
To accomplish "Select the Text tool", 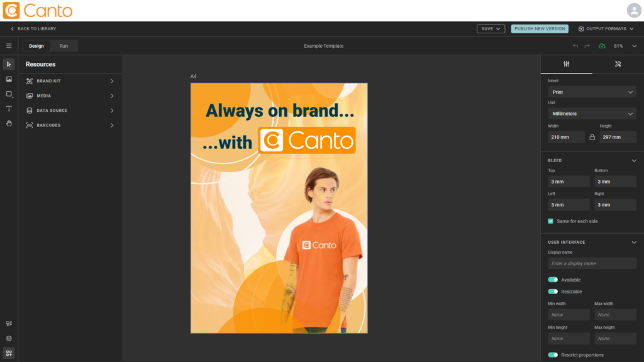I will 9,109.
